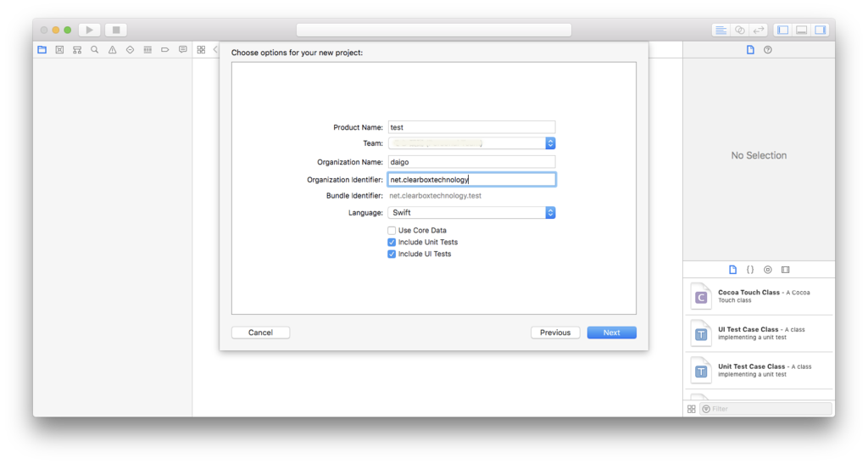
Task: Open the Find navigator magnifier icon
Action: [x=95, y=50]
